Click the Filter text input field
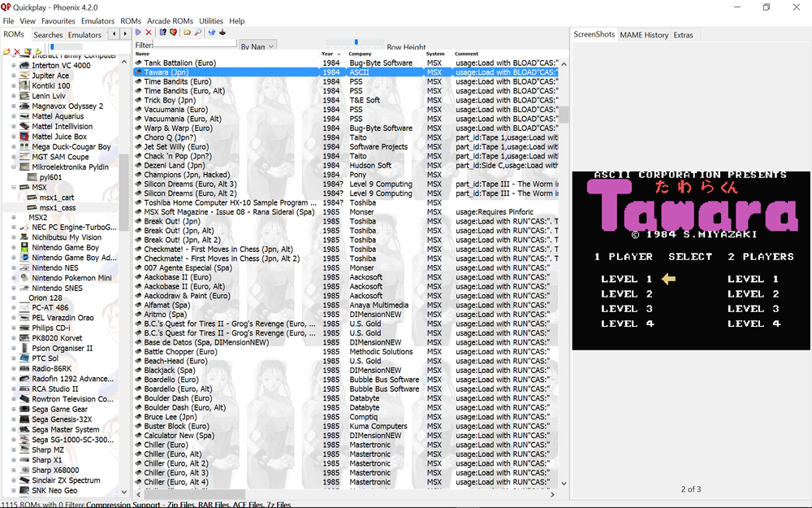The image size is (812, 508). [x=195, y=44]
